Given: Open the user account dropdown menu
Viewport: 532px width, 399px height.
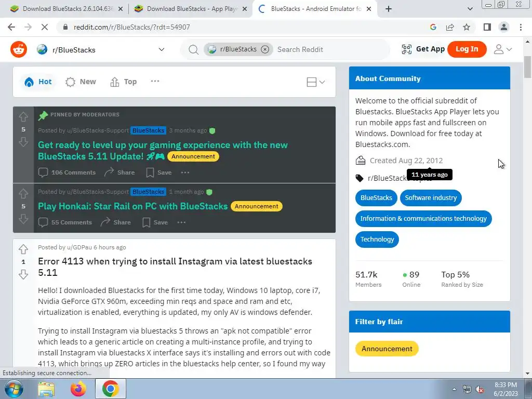Looking at the screenshot, I should [x=503, y=49].
